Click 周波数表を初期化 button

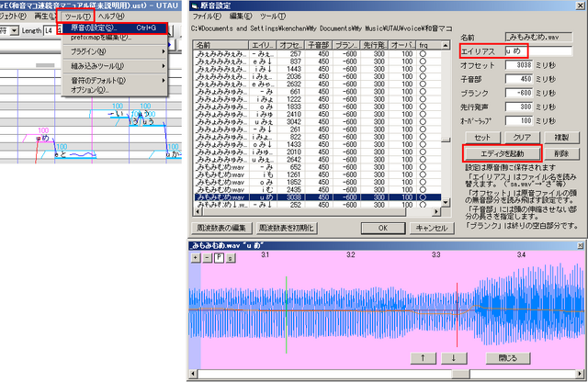(x=288, y=228)
